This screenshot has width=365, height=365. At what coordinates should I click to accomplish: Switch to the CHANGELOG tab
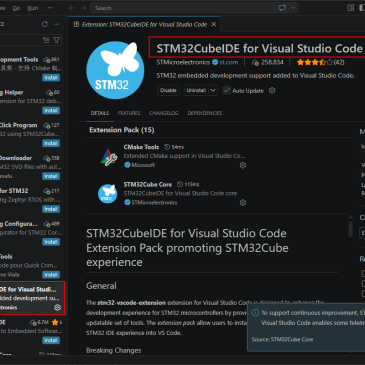pos(164,113)
